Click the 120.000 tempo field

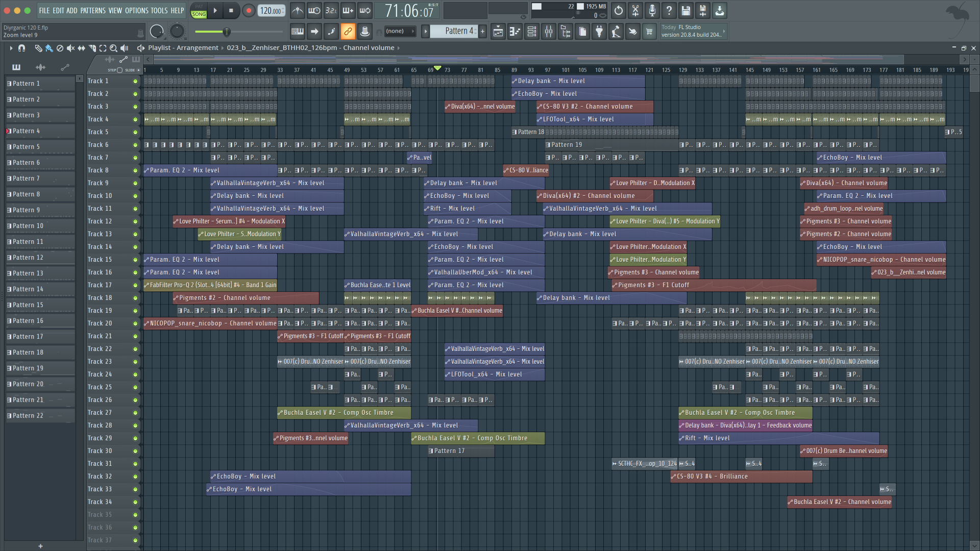271,11
